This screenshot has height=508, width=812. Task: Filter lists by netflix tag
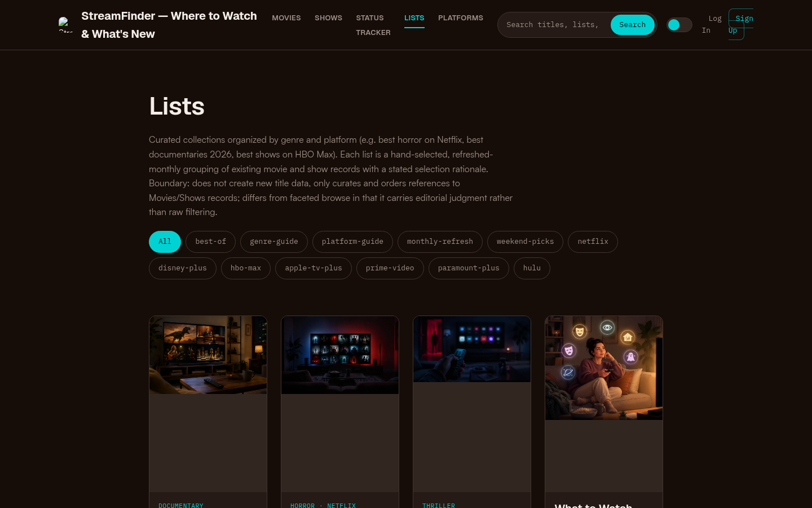tap(593, 242)
